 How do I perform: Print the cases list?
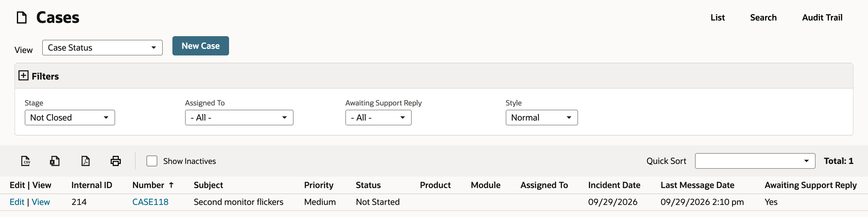[x=115, y=161]
